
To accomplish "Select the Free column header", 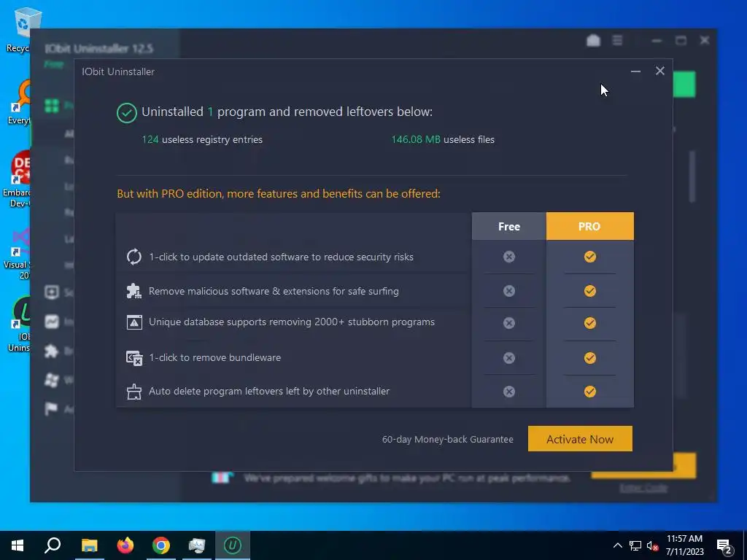I will coord(508,226).
